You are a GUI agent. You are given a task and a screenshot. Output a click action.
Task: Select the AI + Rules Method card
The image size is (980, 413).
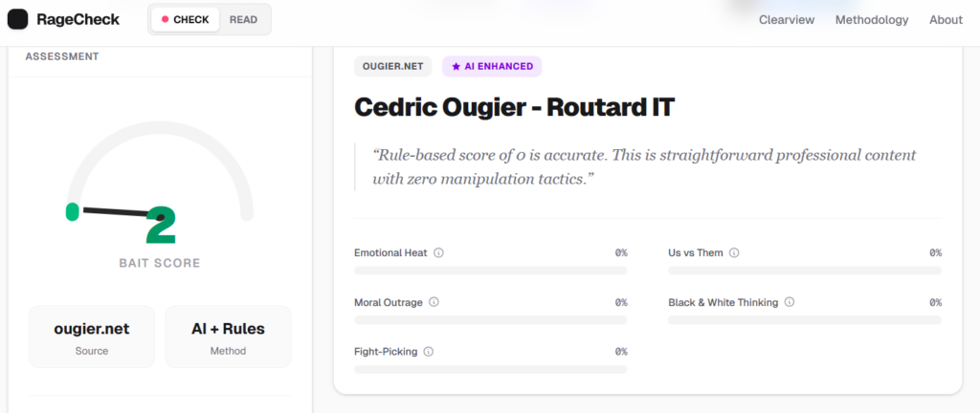click(228, 337)
